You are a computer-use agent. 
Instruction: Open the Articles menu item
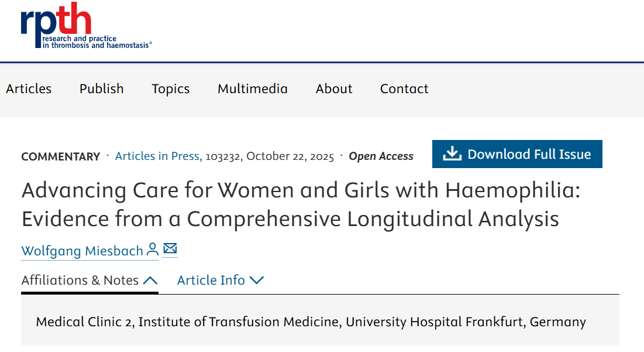(29, 89)
